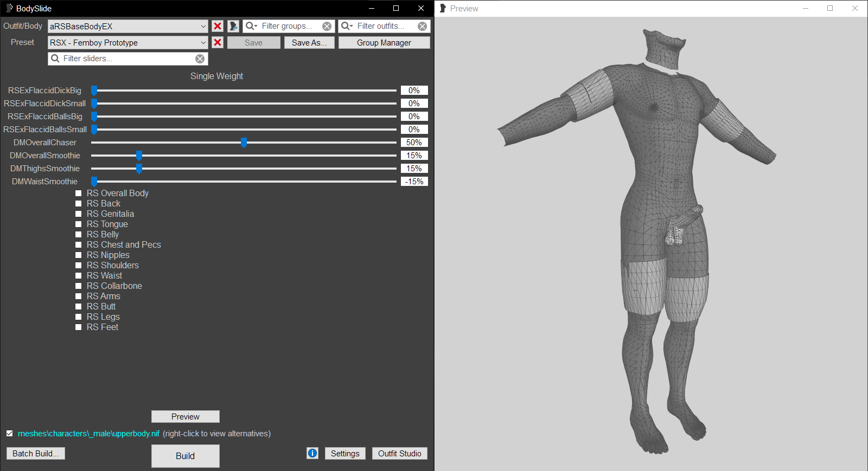Delete the selected outfit with the red X

218,26
